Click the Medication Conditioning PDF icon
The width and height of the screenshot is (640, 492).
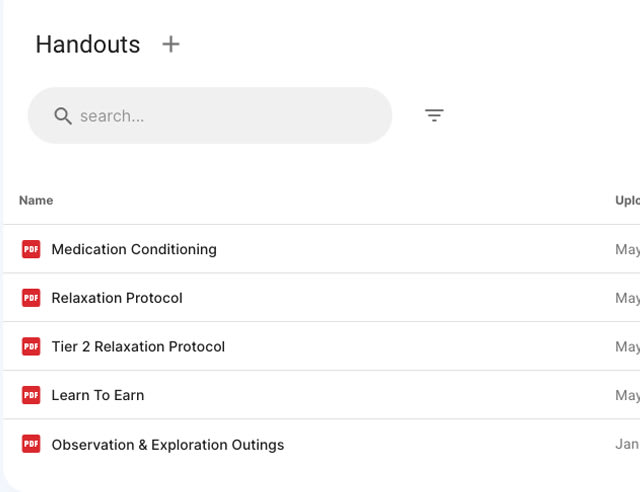click(x=31, y=249)
